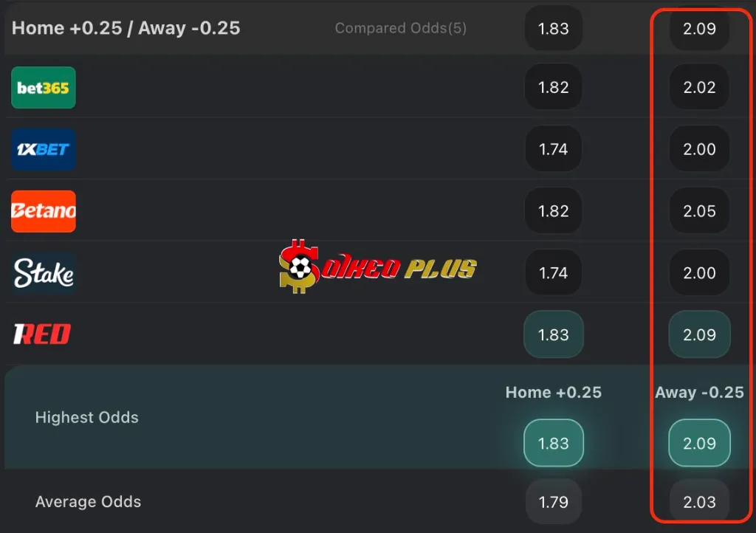This screenshot has width=756, height=533.
Task: Open the 1RED bookmaker logo
Action: click(42, 335)
